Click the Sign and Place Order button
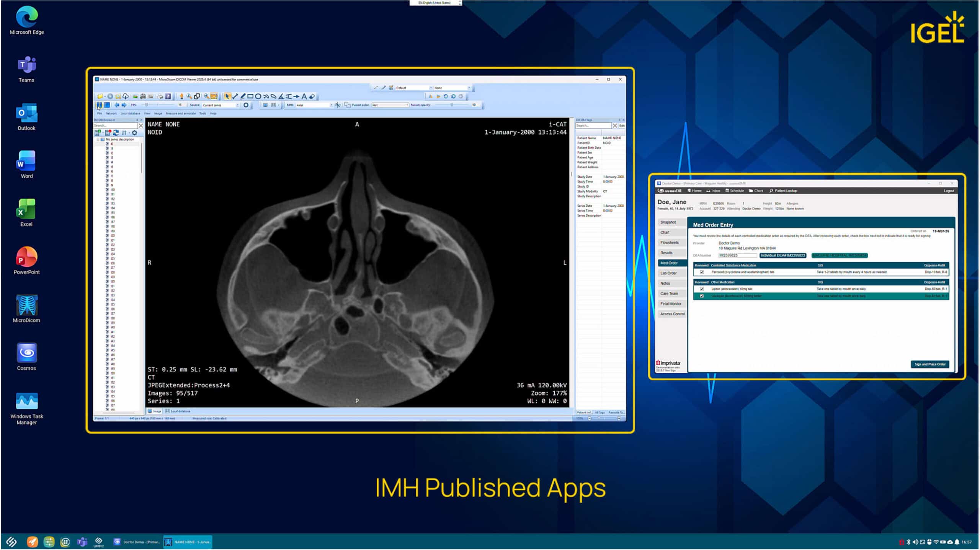The width and height of the screenshot is (980, 550). pyautogui.click(x=929, y=364)
